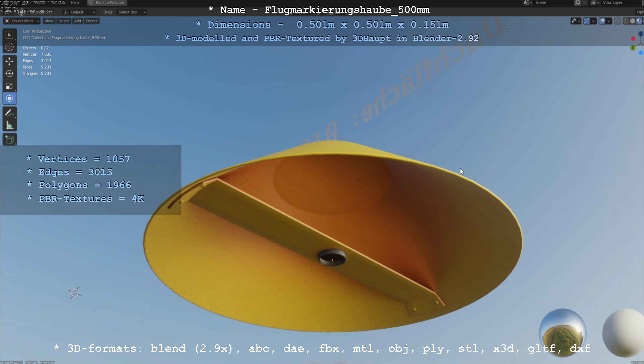The height and width of the screenshot is (364, 644).
Task: Open the view layer browse dropdown
Action: tap(595, 2)
